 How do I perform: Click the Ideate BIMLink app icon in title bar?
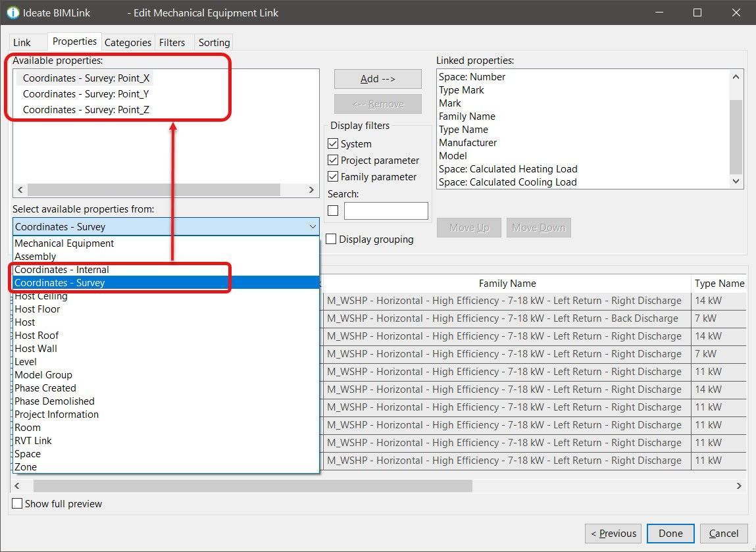(13, 13)
